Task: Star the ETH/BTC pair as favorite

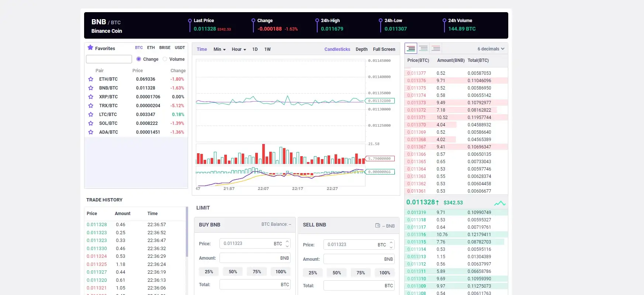Action: (91, 79)
